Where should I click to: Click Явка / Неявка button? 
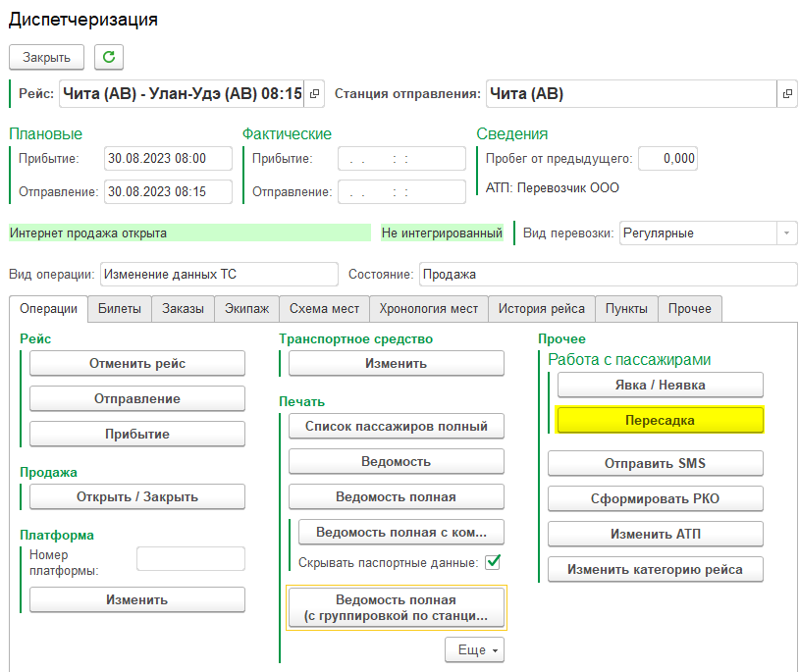point(655,385)
